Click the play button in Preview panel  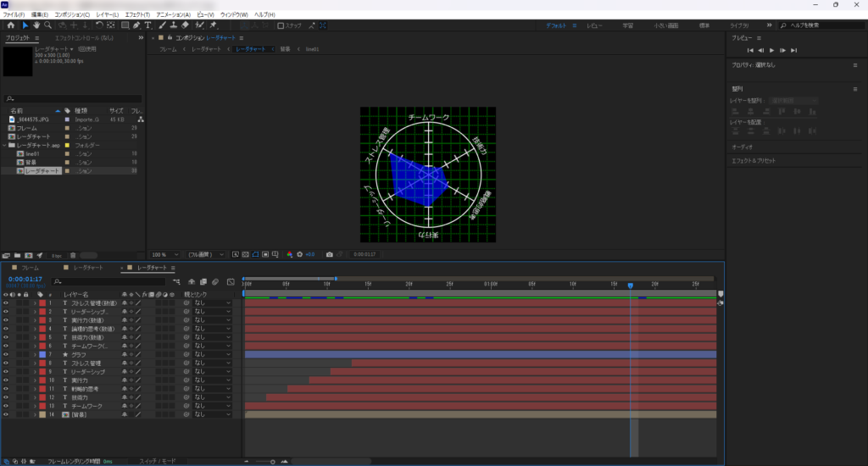(771, 50)
